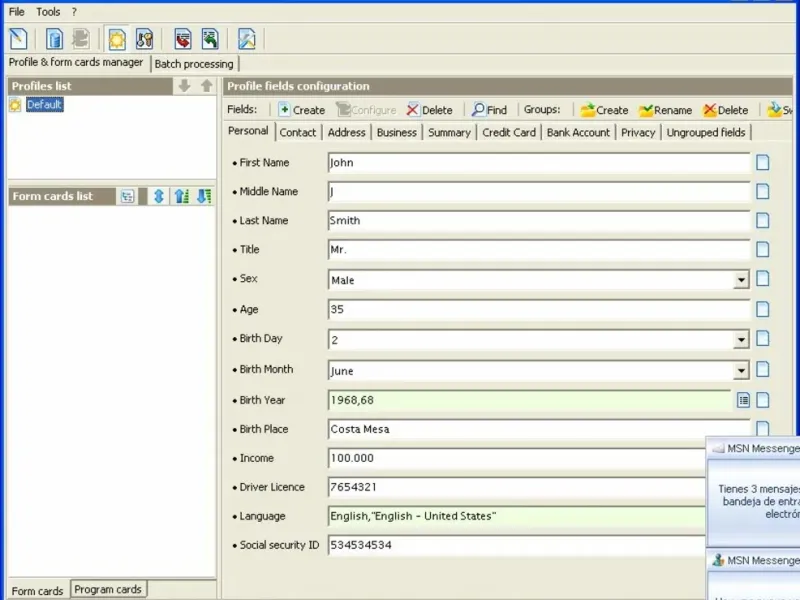Click the first toolbar icon with the pencil
Screen dimensions: 800x600
pyautogui.click(x=18, y=39)
